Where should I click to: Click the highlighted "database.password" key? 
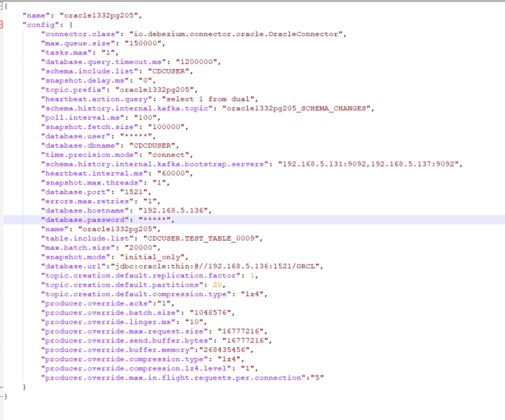pos(85,220)
